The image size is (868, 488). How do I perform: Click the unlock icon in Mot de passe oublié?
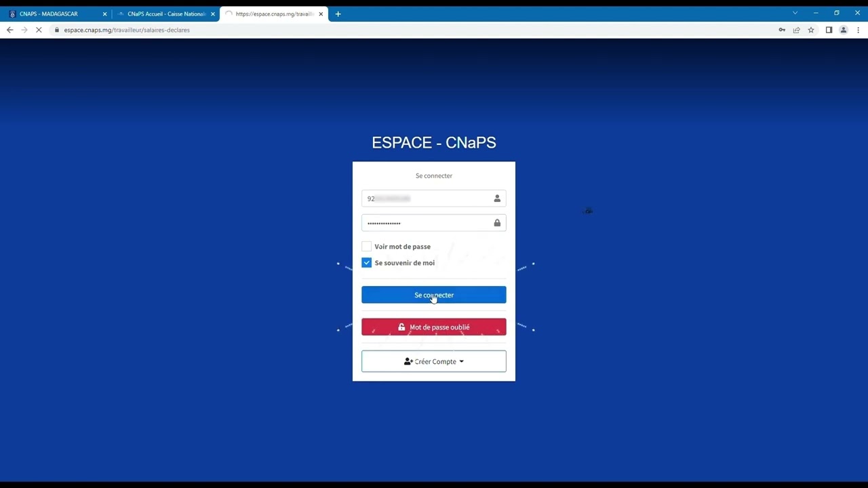tap(401, 327)
